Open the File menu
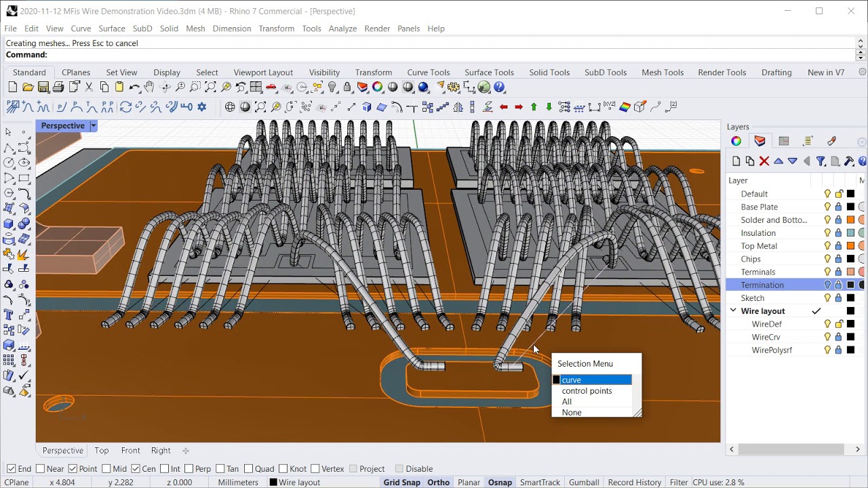Viewport: 868px width, 488px height. [10, 28]
